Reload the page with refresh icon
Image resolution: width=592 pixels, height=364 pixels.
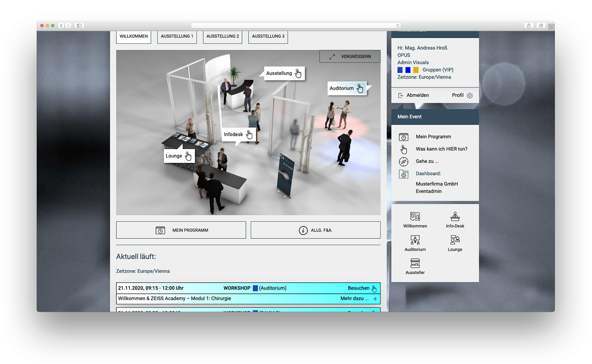[x=398, y=26]
